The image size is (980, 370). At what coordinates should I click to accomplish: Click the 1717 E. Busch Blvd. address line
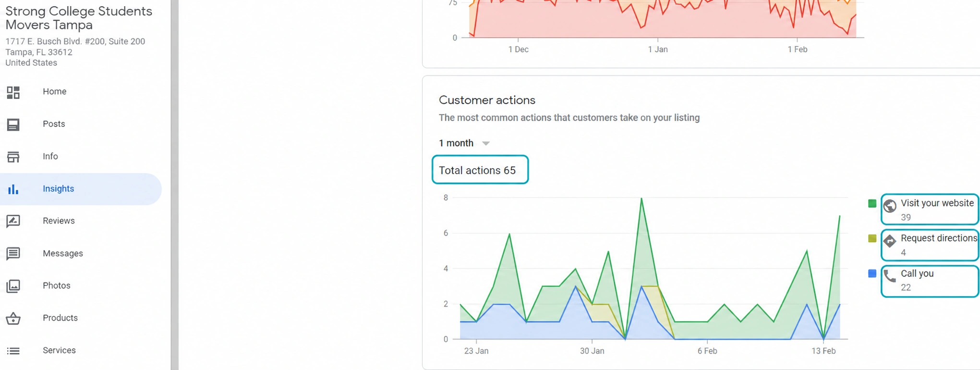pos(75,41)
